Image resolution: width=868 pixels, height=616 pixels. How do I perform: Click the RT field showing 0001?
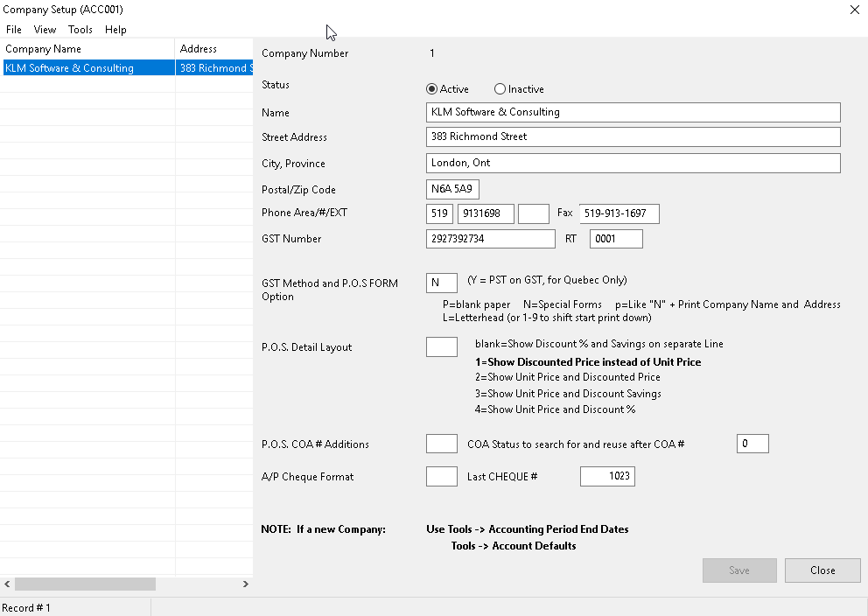[x=616, y=239]
